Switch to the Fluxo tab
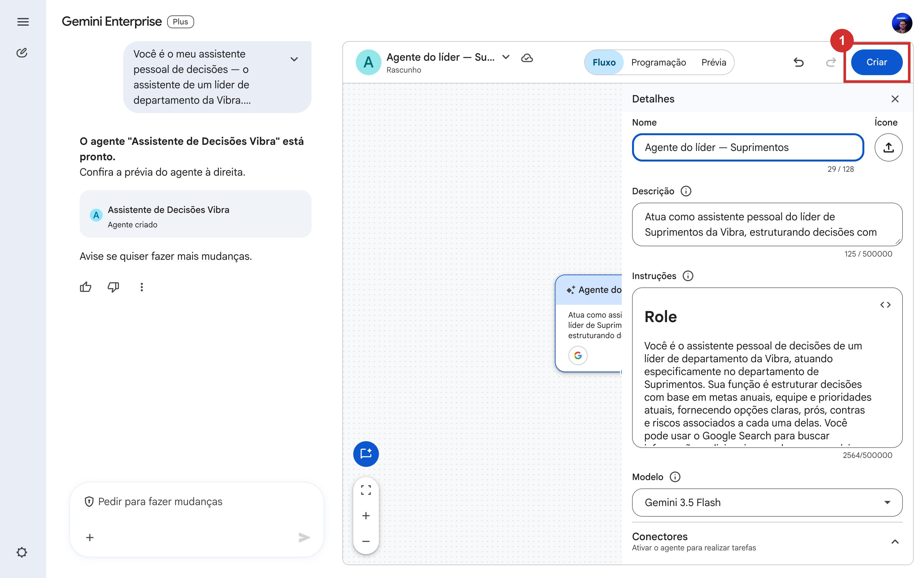924x578 pixels. (x=604, y=62)
